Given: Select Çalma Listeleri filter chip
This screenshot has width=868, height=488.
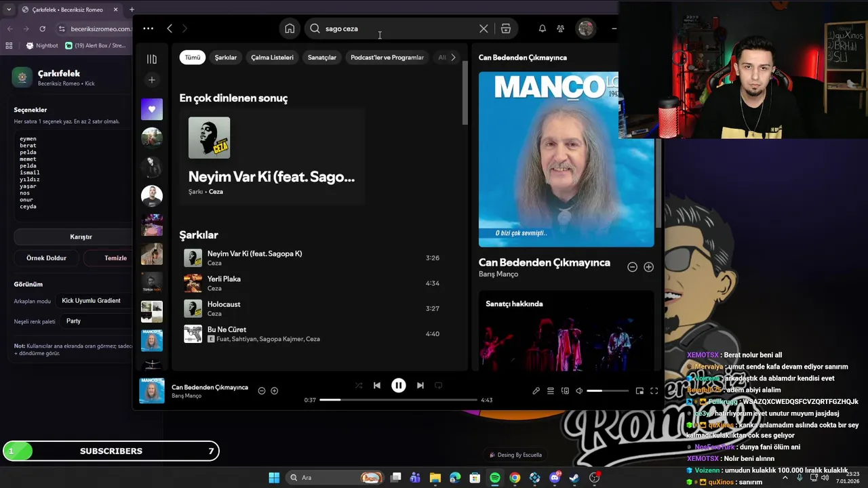Looking at the screenshot, I should 272,58.
